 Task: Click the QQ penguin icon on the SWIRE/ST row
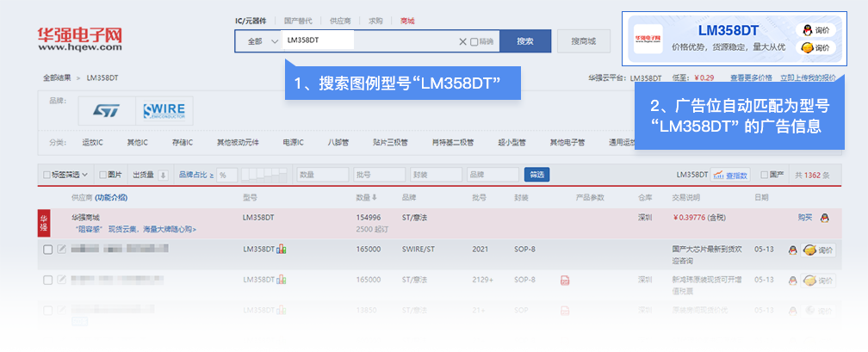(793, 250)
